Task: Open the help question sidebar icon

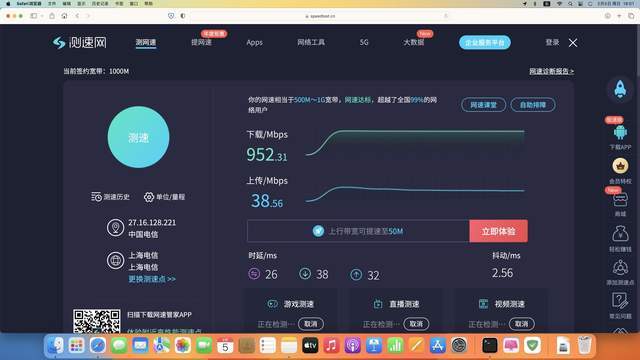Action: click(x=620, y=301)
